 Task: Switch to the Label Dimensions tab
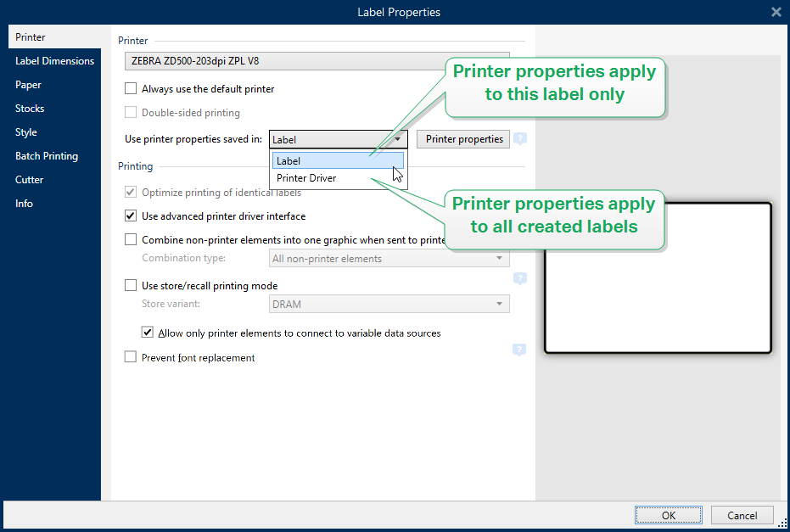click(x=54, y=61)
